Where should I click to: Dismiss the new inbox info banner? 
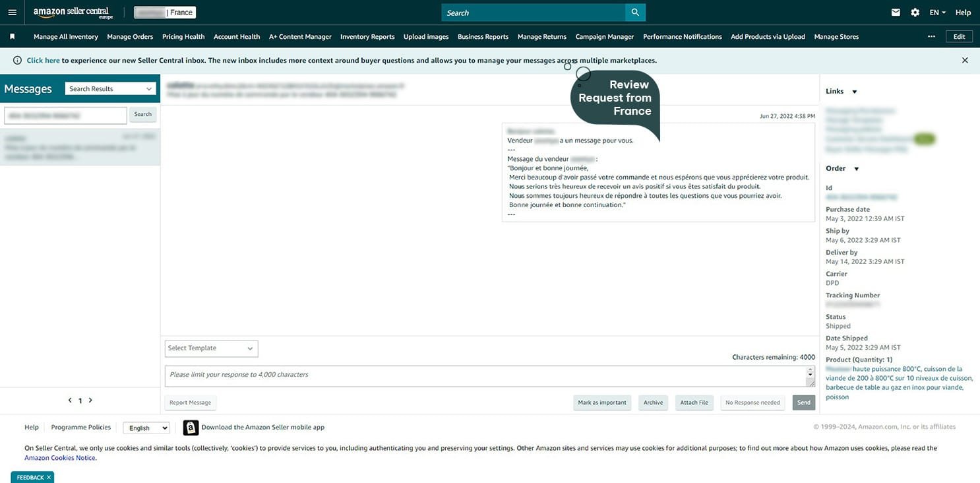click(965, 60)
